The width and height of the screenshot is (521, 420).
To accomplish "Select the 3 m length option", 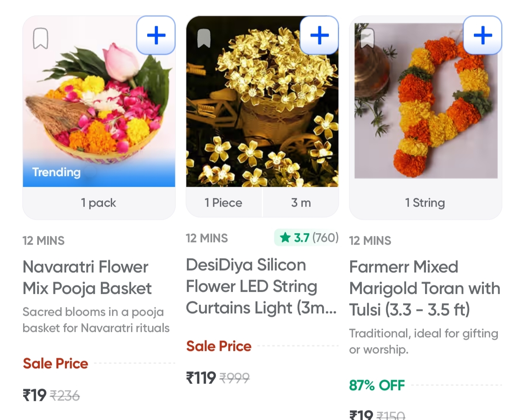I will pos(301,203).
